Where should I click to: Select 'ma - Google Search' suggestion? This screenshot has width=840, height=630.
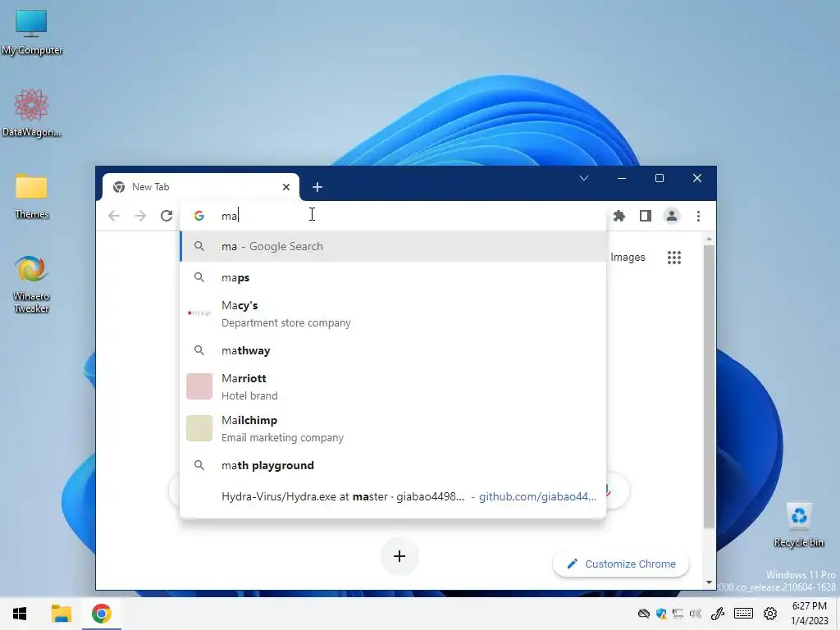click(393, 246)
